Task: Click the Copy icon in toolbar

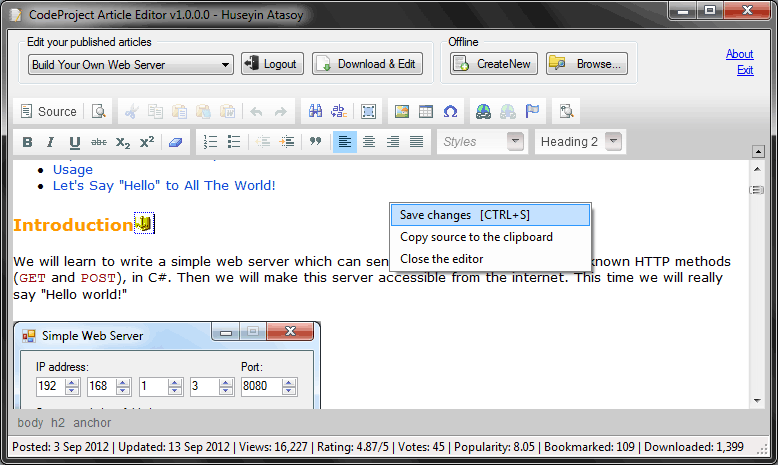Action: click(x=155, y=111)
